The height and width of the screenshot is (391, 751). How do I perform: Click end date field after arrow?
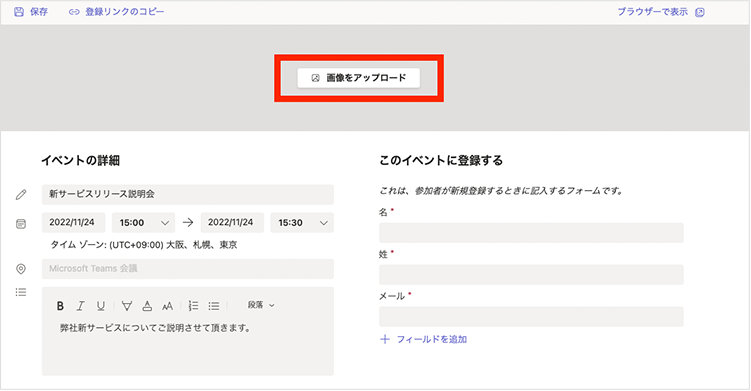coord(232,222)
